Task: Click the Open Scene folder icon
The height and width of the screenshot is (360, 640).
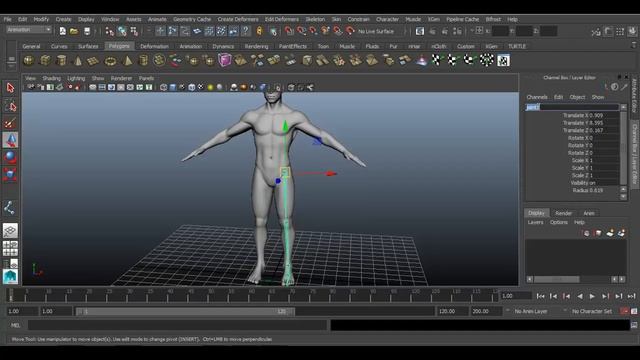Action: (74, 31)
